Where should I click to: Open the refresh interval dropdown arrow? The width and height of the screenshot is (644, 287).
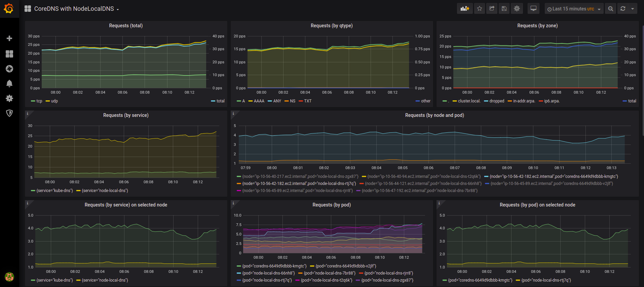pos(633,9)
